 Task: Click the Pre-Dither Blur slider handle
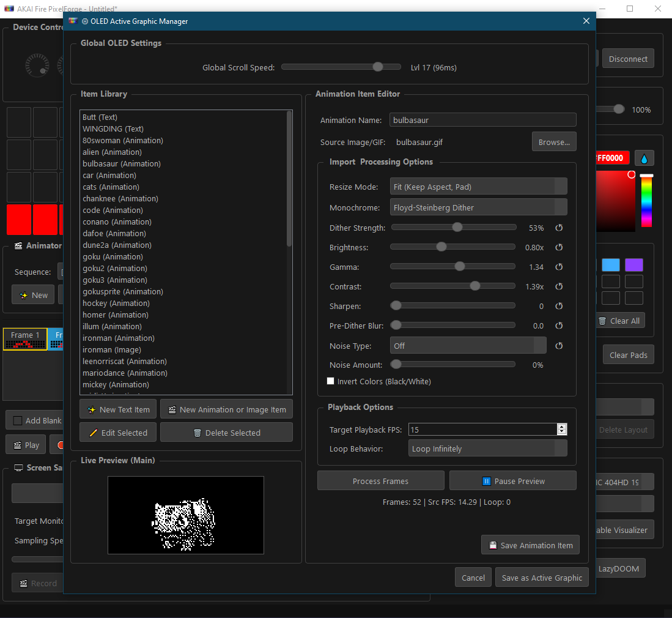pos(396,325)
